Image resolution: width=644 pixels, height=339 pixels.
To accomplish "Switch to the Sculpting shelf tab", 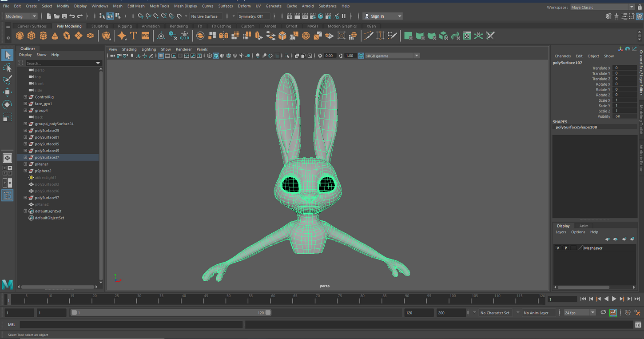I will click(99, 26).
